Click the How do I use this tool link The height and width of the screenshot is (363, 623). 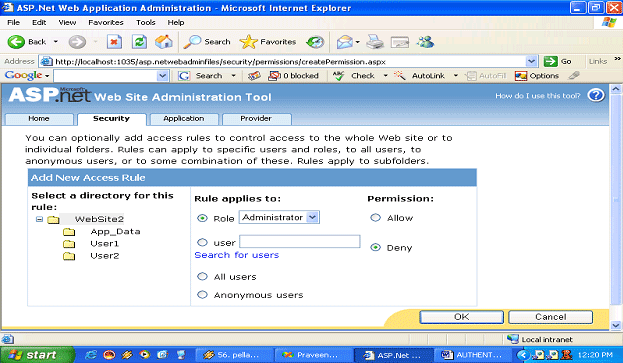coord(538,96)
